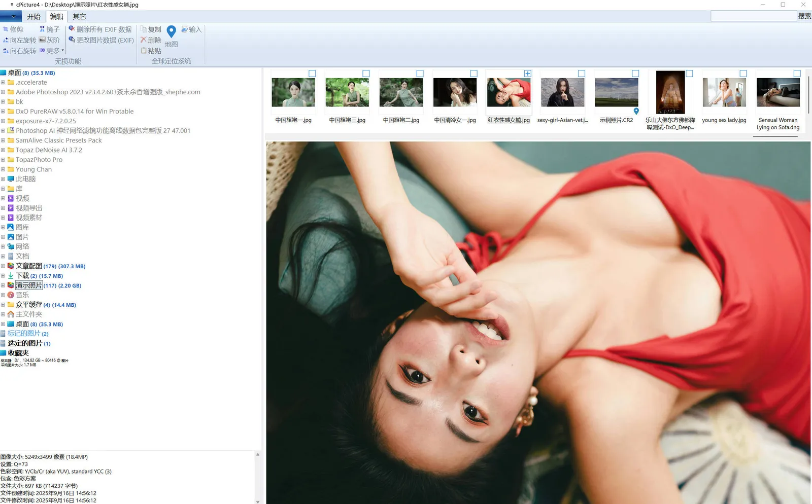Click 删除所有 EXIF 数据 icon
The height and width of the screenshot is (504, 812).
coord(72,29)
